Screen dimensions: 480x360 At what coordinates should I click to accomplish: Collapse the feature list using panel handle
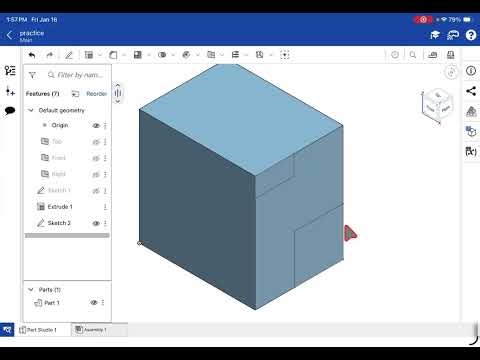tap(117, 93)
